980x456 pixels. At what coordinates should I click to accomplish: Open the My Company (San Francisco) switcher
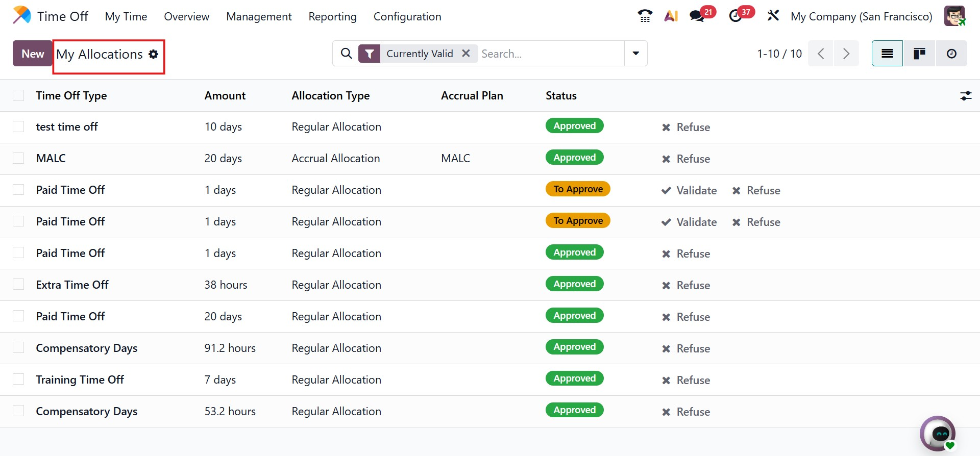(x=861, y=16)
